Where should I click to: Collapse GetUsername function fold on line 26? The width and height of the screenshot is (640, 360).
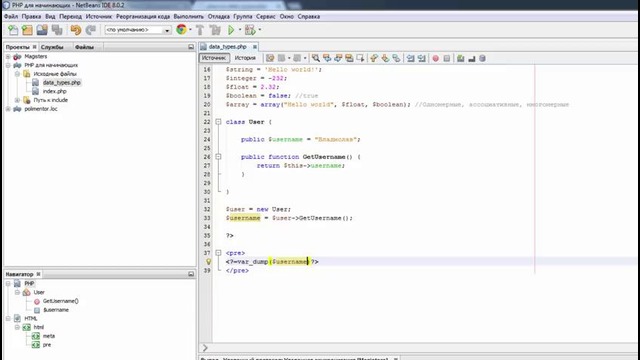[x=218, y=157]
